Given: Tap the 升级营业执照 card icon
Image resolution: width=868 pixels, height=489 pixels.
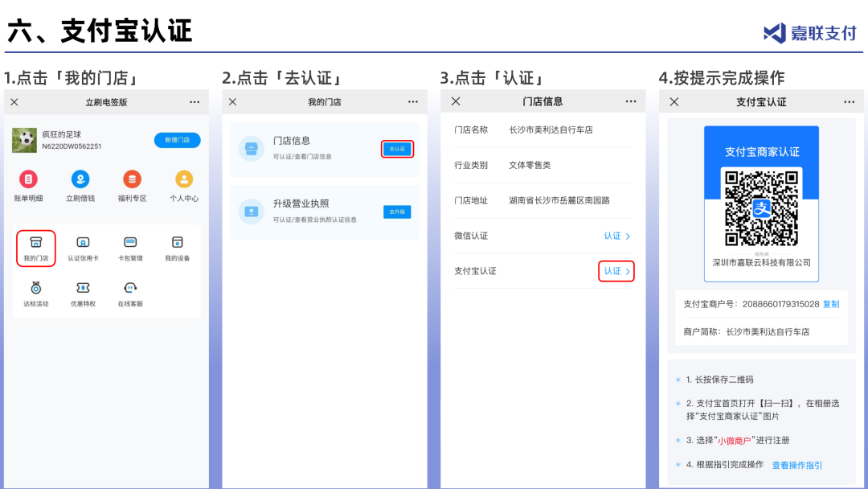Looking at the screenshot, I should tap(252, 212).
